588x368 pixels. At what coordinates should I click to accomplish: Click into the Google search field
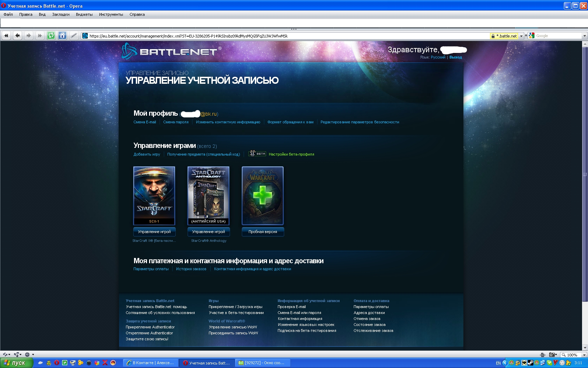tap(558, 36)
